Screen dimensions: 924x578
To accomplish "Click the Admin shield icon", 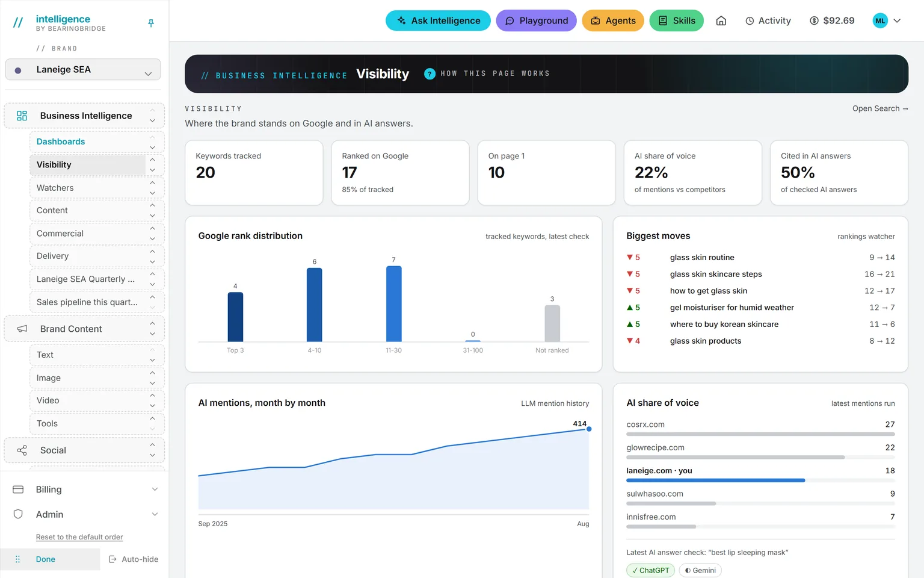I will pyautogui.click(x=18, y=514).
